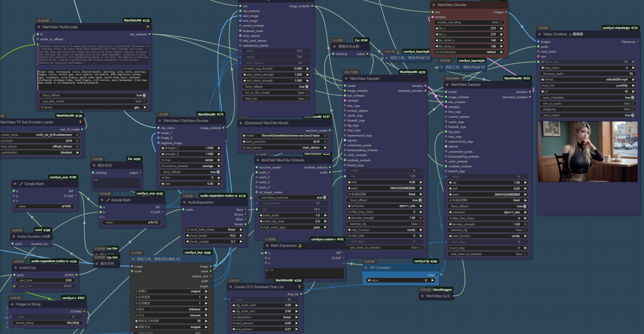Collapse the WanVideo ClipVision Encode node

159,121
